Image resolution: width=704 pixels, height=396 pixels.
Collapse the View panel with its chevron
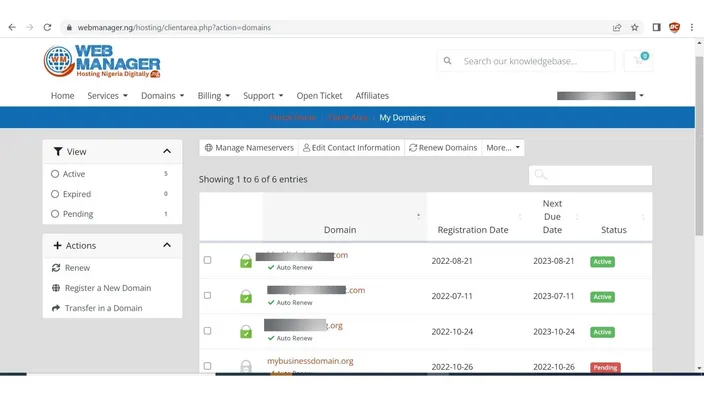click(x=167, y=151)
